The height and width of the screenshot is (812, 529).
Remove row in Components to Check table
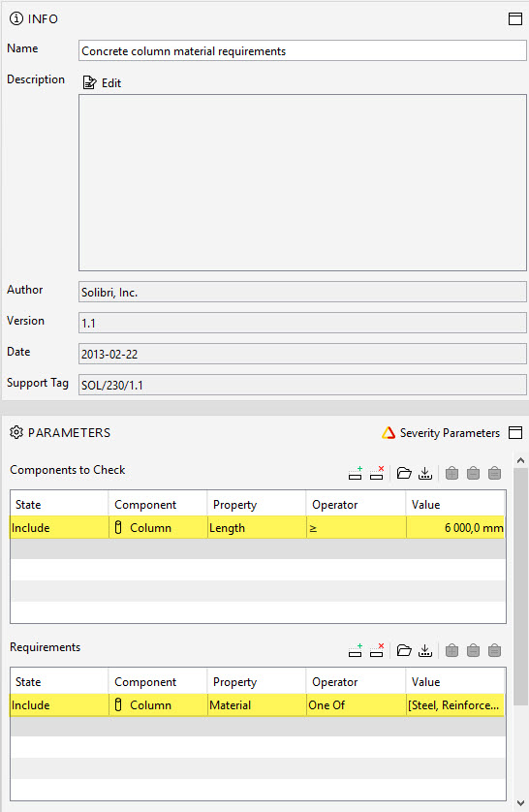(377, 473)
